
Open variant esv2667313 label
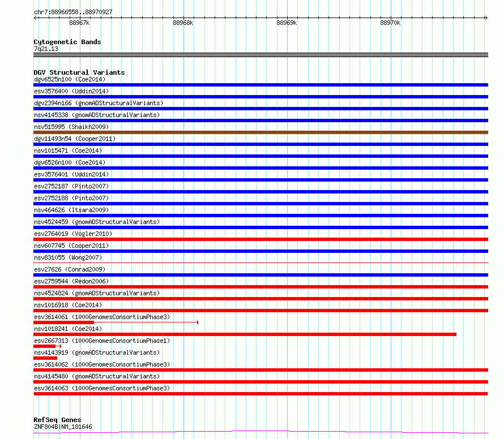(102, 341)
